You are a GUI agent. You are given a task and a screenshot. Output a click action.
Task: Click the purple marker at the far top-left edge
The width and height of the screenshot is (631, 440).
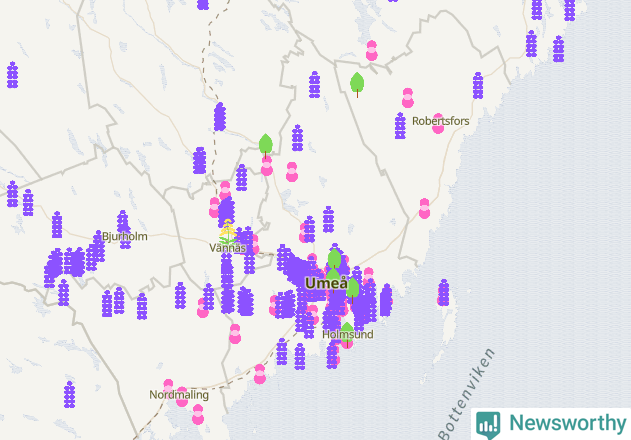pyautogui.click(x=12, y=75)
